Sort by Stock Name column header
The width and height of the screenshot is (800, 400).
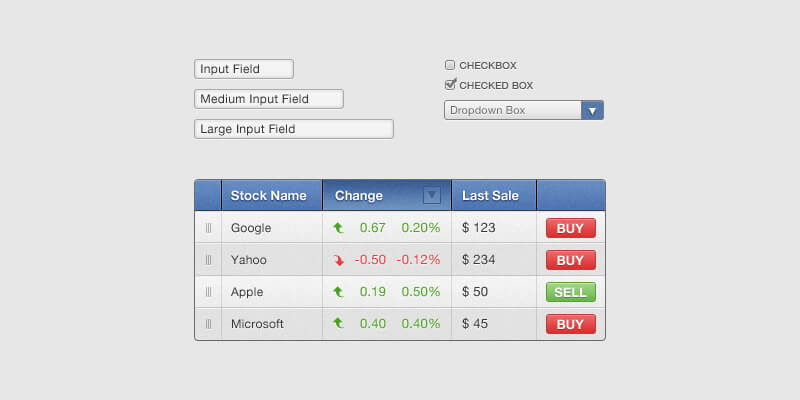click(x=268, y=195)
